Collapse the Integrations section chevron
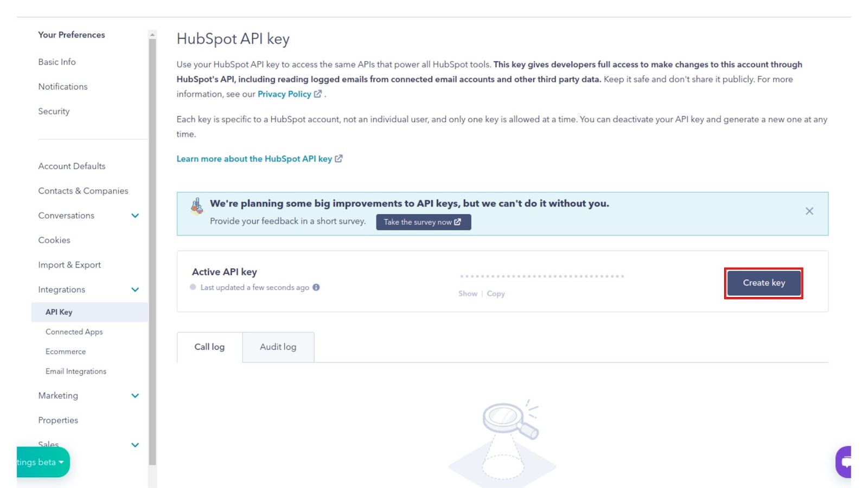 [135, 290]
